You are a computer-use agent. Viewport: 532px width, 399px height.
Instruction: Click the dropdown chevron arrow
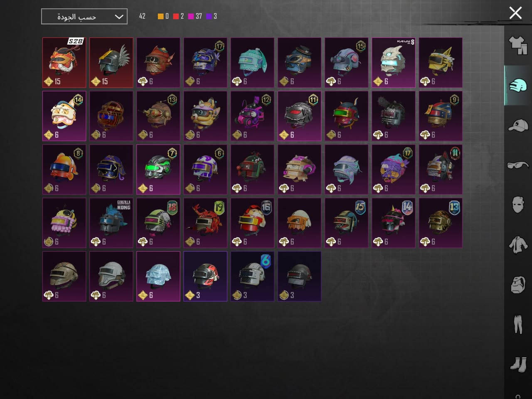[119, 17]
